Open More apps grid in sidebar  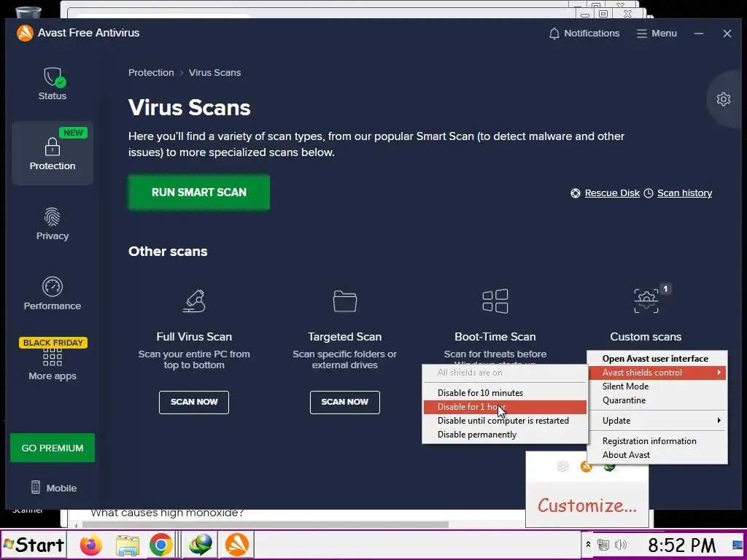[53, 365]
